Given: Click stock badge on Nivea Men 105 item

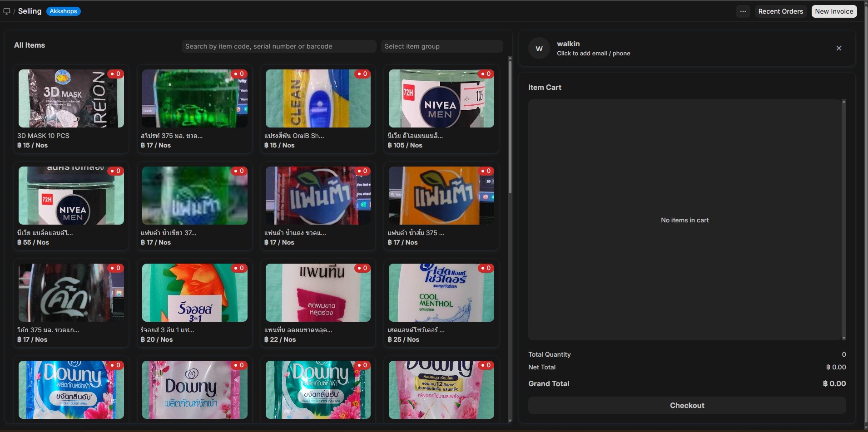Looking at the screenshot, I should coord(486,74).
